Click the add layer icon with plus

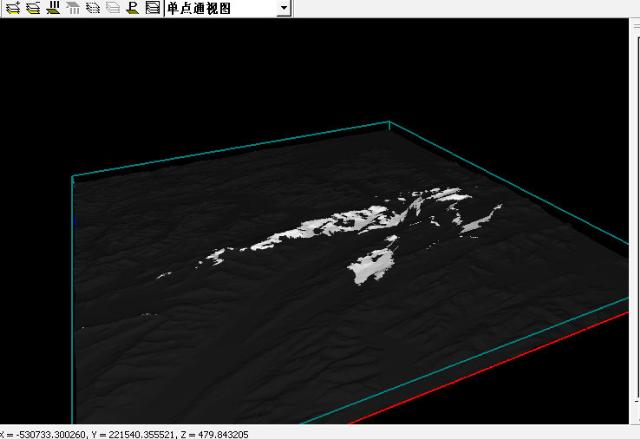pyautogui.click(x=13, y=7)
